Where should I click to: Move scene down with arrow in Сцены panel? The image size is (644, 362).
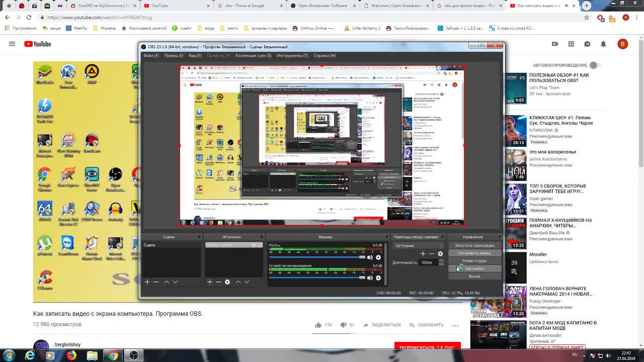175,282
